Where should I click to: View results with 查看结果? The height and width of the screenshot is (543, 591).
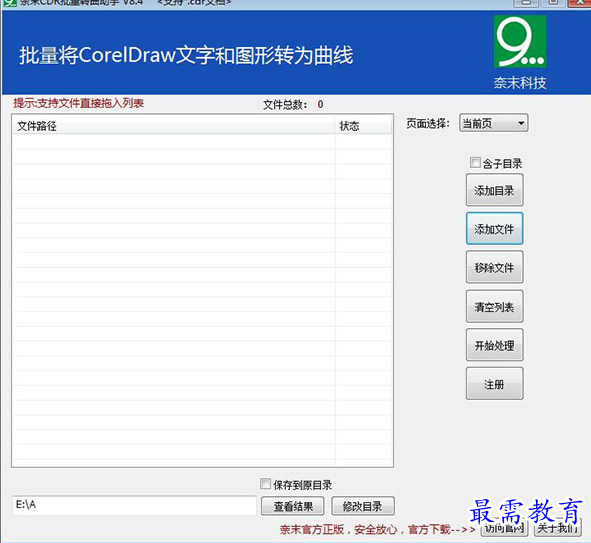293,506
